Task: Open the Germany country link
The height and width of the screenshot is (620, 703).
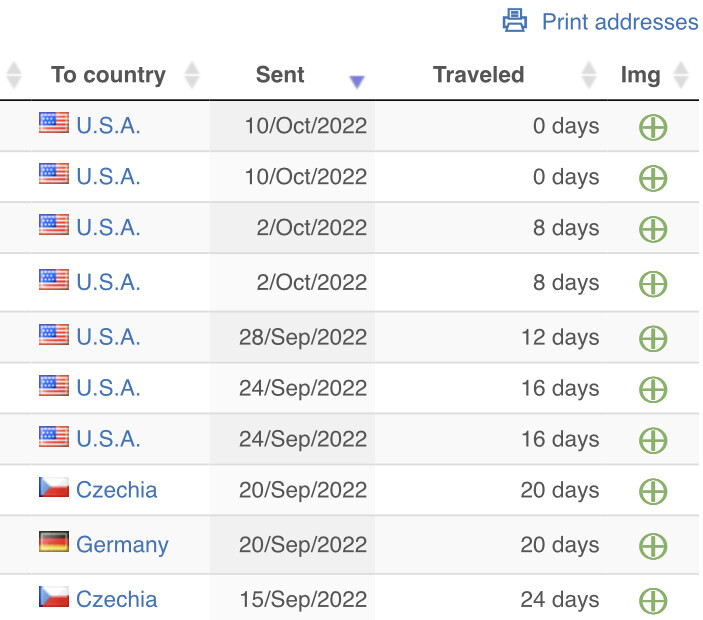Action: 122,545
